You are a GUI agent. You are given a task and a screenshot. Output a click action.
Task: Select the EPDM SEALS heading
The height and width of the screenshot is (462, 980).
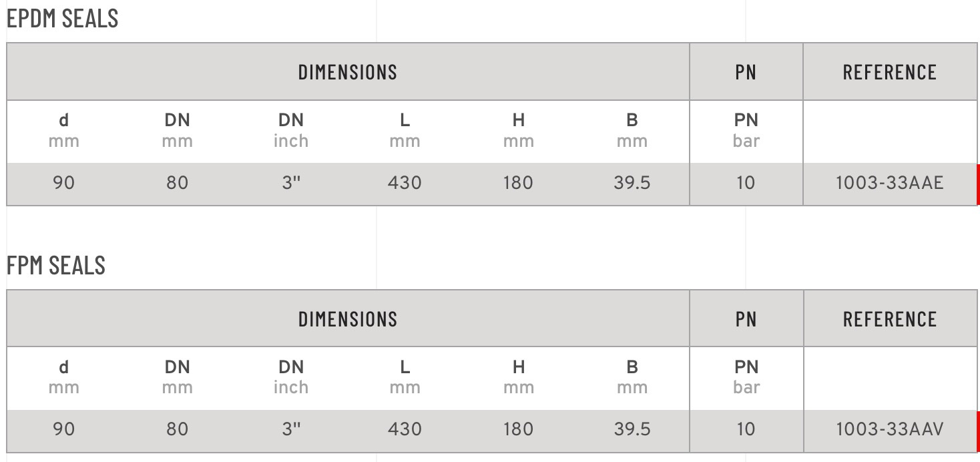(63, 19)
